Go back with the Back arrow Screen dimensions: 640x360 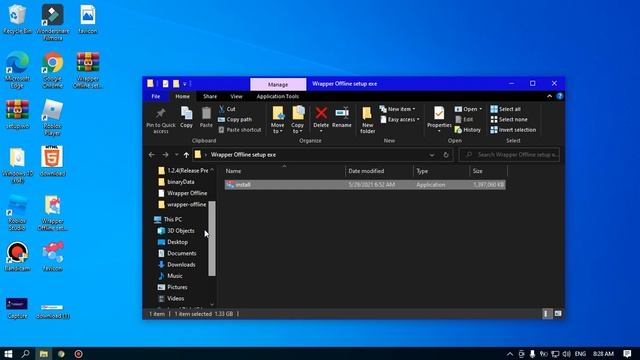152,155
